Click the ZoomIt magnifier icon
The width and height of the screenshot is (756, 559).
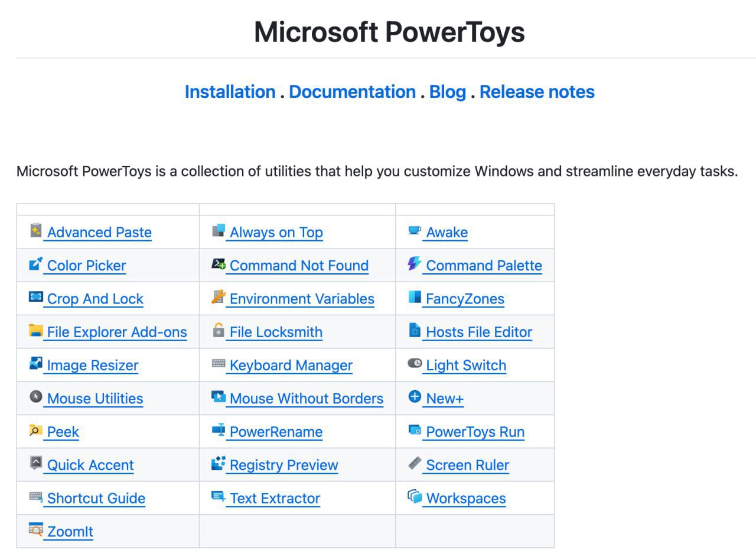[36, 529]
